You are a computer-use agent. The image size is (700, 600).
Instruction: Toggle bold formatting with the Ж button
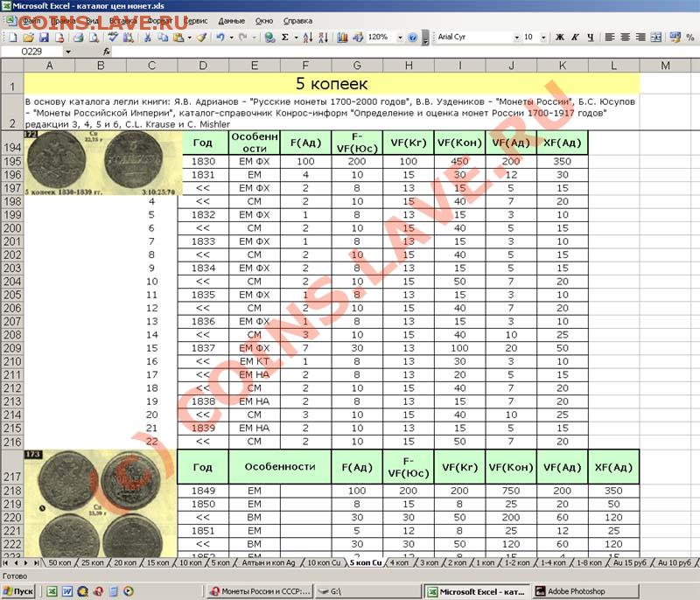[x=560, y=38]
